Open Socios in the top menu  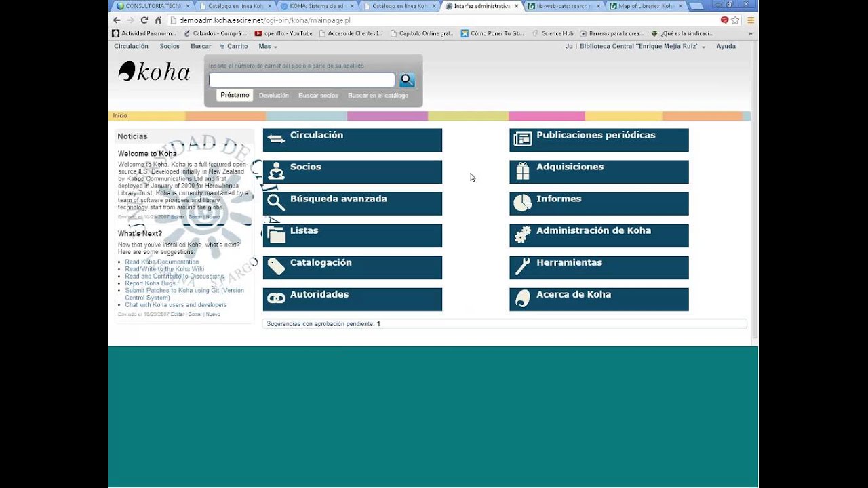coord(170,47)
